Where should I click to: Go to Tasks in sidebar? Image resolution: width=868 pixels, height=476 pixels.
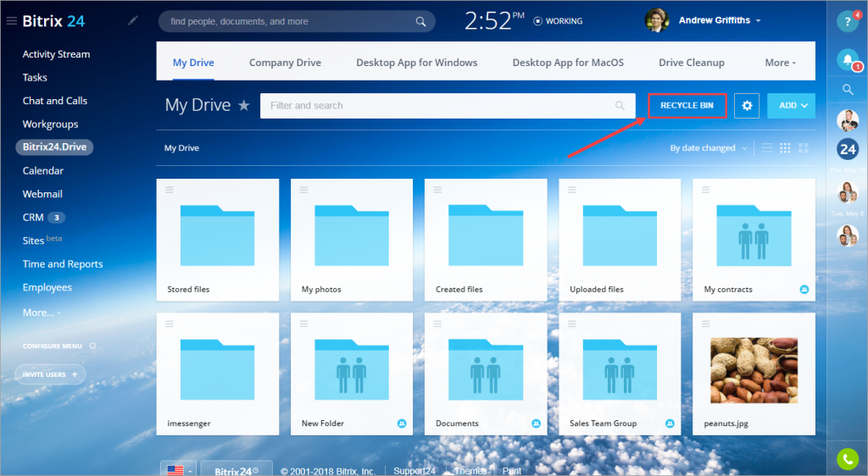point(34,77)
